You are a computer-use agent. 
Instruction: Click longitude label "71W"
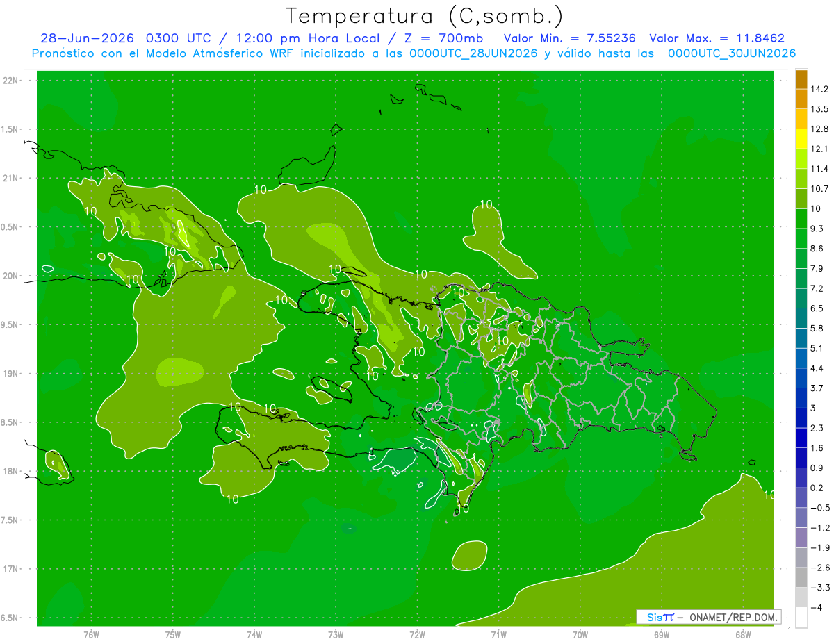[x=498, y=635]
